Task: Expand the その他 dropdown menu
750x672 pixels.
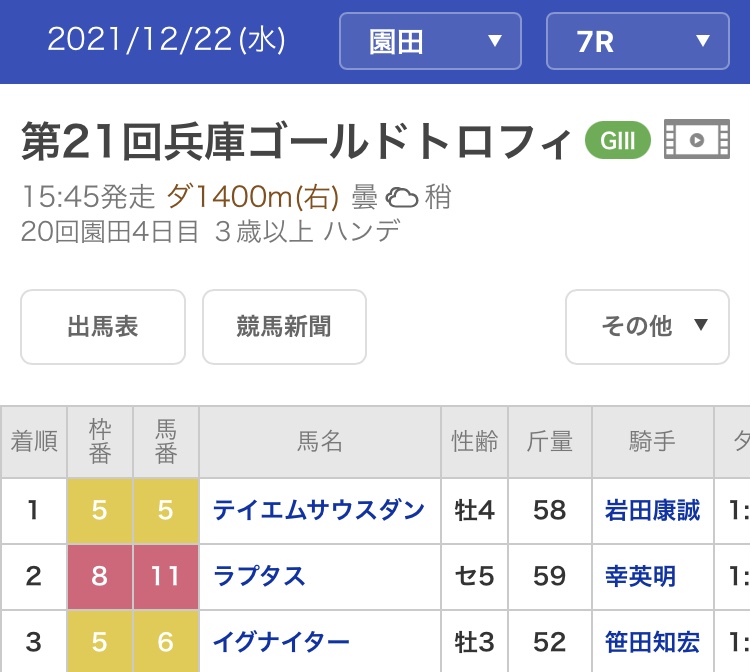Action: [647, 326]
